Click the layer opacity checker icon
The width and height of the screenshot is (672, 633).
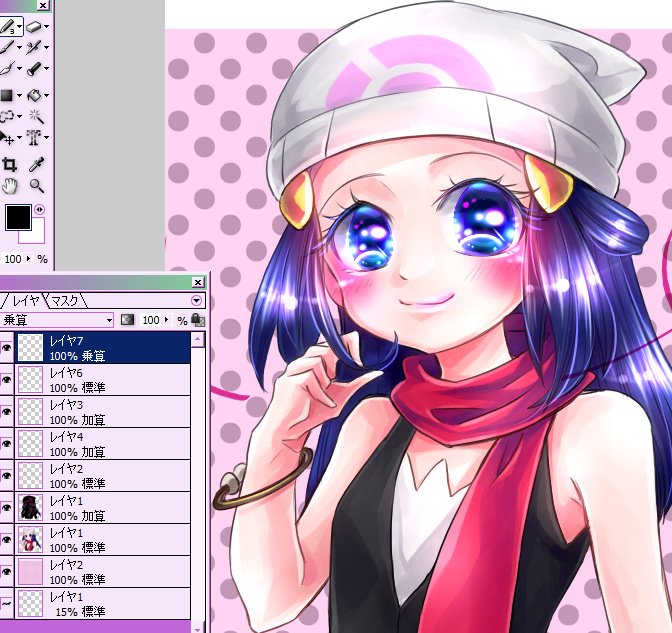click(x=127, y=320)
